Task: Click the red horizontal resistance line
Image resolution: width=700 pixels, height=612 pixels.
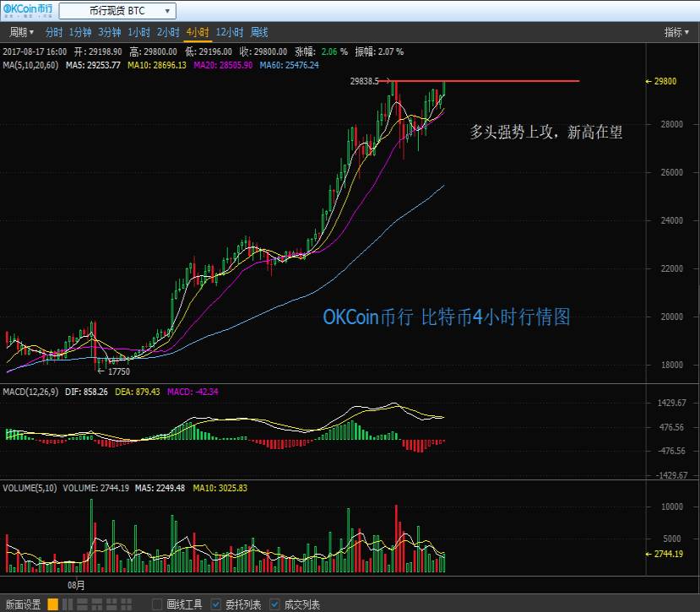Action: pos(507,81)
